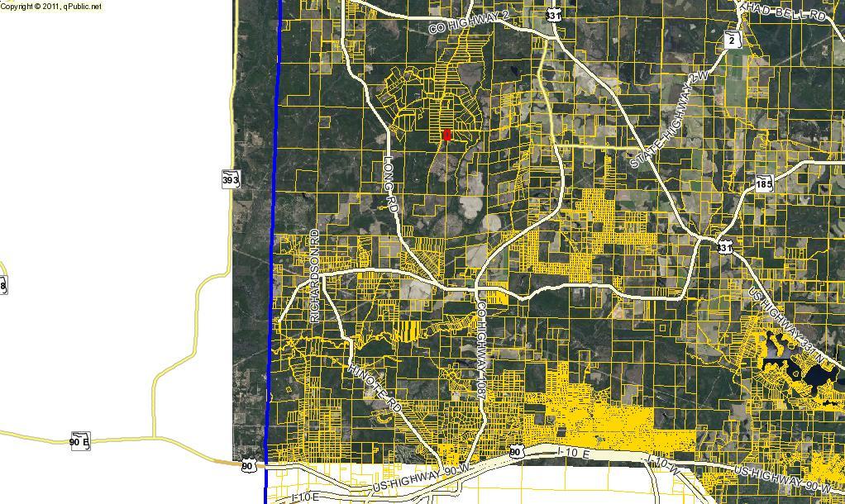The height and width of the screenshot is (504, 845).
Task: Click the qPublic.net copyright text
Action: [x=51, y=6]
